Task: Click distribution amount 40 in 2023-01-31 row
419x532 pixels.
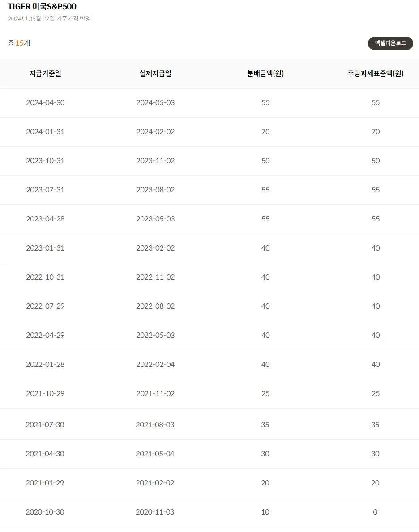Action: (x=265, y=248)
